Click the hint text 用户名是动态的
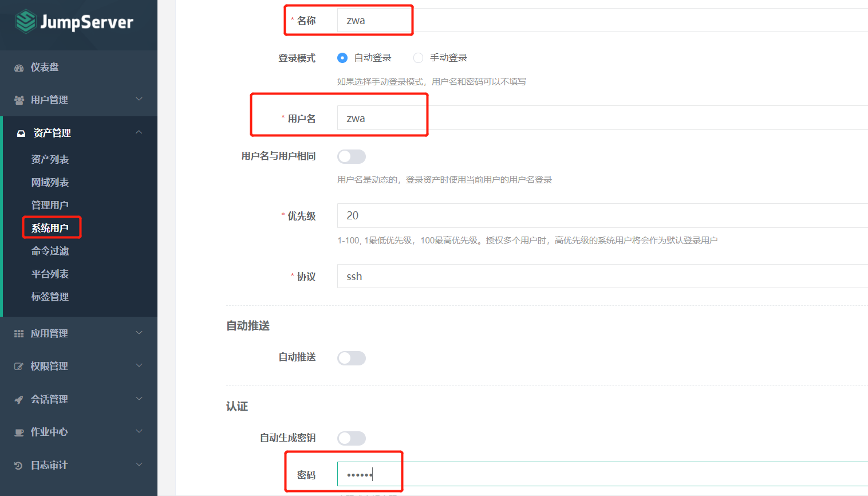The height and width of the screenshot is (496, 868). [x=444, y=180]
